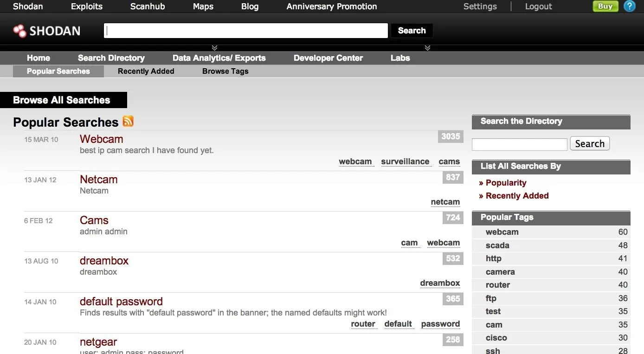Open Maps in the top bar

(x=203, y=6)
